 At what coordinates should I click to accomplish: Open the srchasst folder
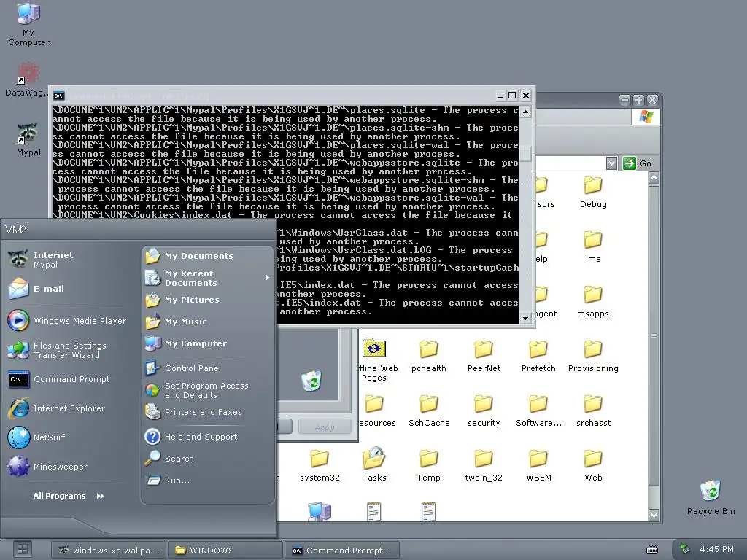tap(593, 411)
